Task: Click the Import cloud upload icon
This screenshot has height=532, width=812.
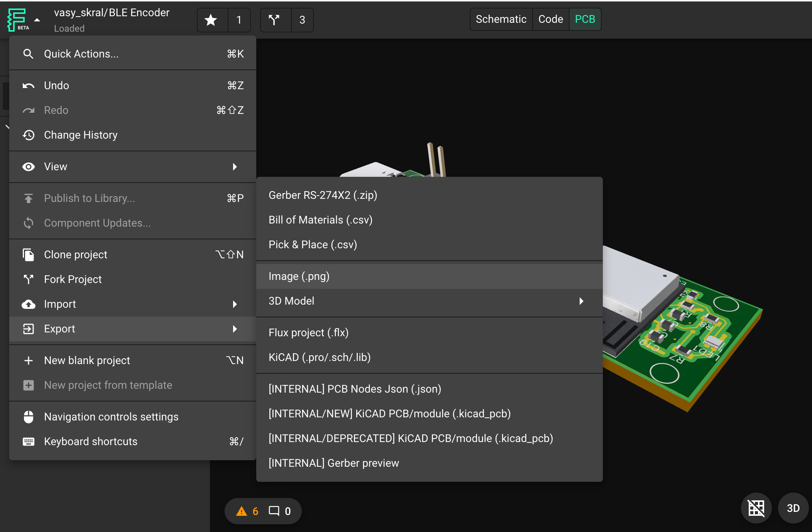Action: 28,304
